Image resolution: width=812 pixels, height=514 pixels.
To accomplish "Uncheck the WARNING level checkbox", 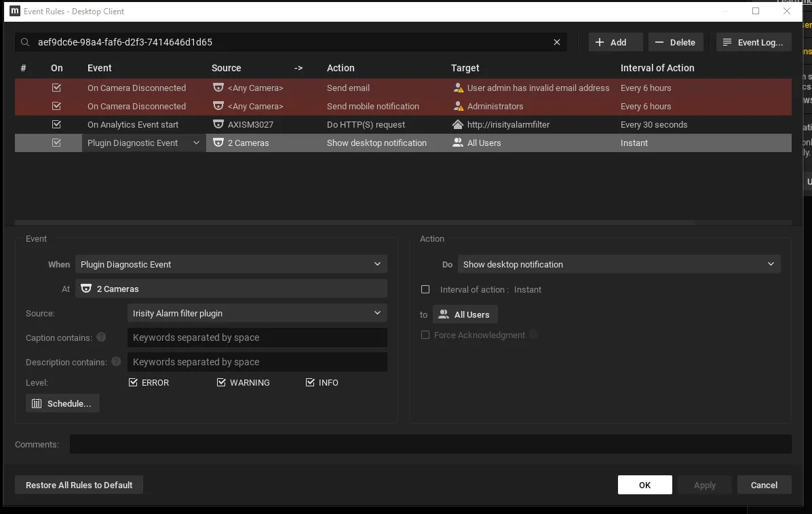I will [221, 382].
